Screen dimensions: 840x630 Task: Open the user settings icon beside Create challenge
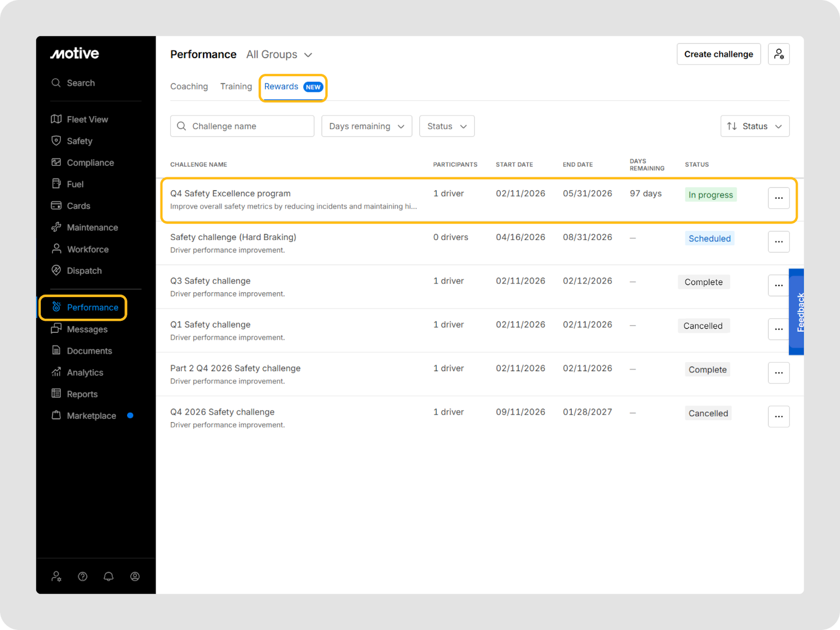779,54
